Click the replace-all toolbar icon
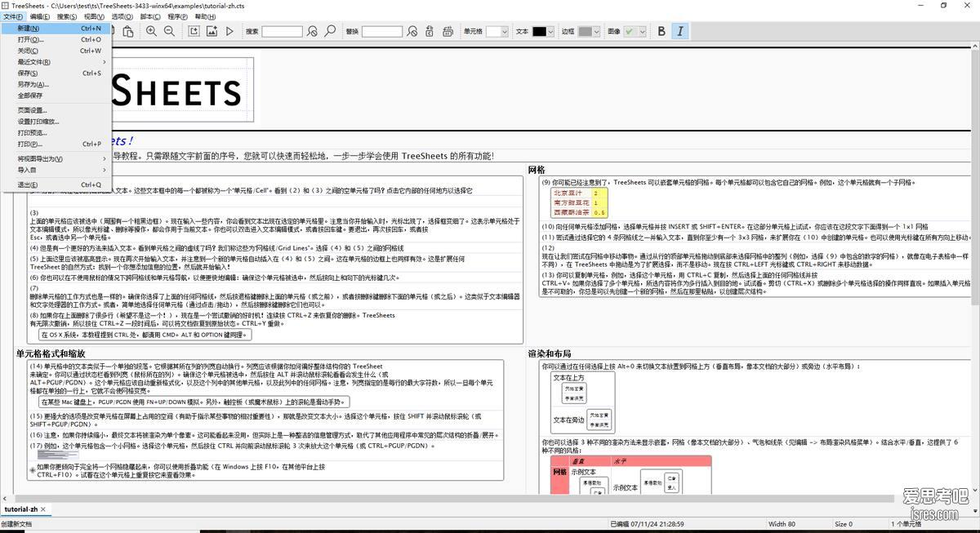The height and width of the screenshot is (533, 980). (448, 31)
